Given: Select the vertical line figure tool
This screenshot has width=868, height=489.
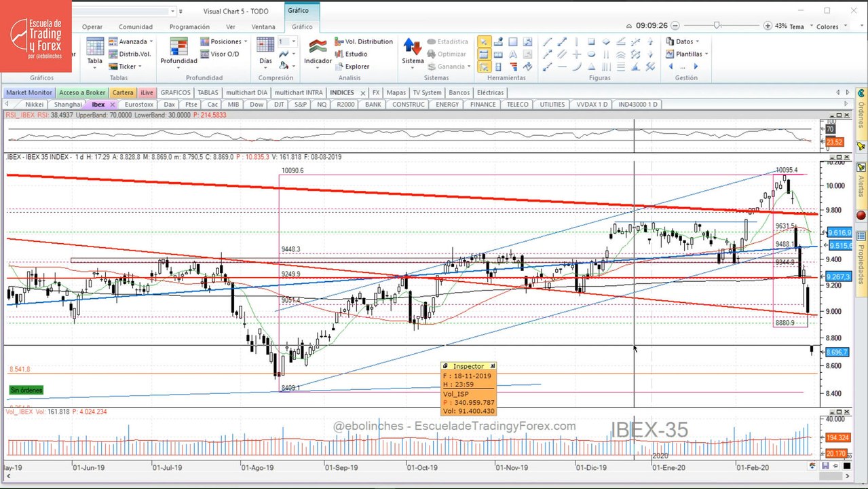Looking at the screenshot, I should point(577,41).
